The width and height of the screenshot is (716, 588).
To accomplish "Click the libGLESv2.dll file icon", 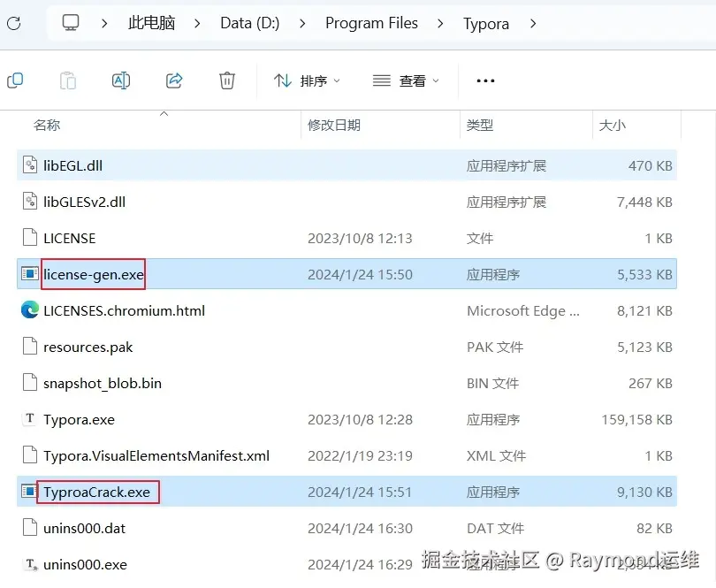I will pyautogui.click(x=30, y=202).
